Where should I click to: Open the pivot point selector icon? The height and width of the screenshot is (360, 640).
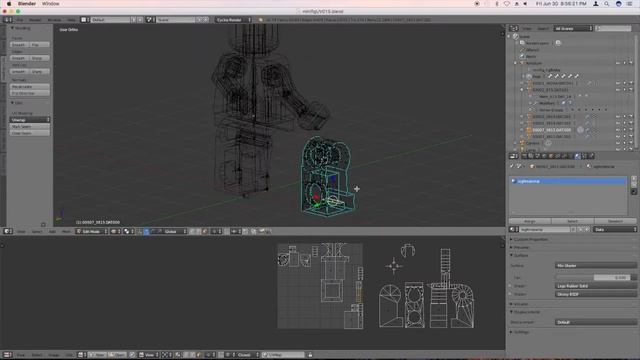pos(128,231)
